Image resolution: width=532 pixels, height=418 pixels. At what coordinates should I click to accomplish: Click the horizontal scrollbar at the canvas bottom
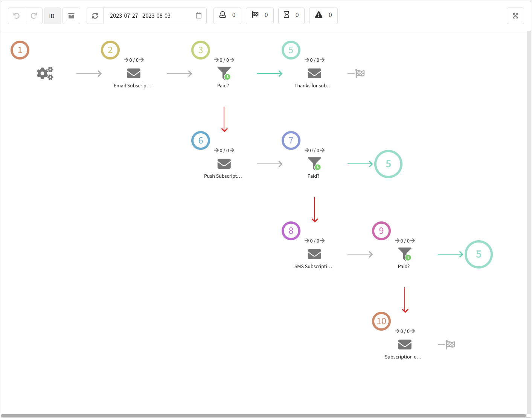264,416
